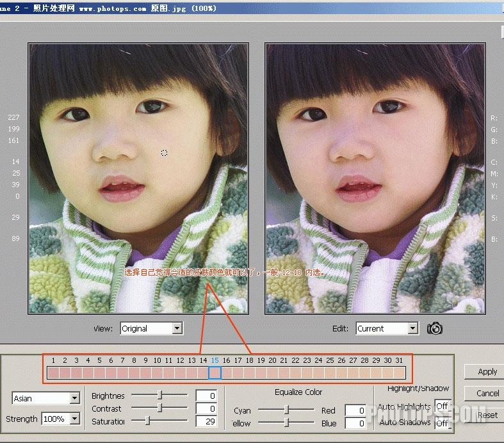Pick skin tone swatch 28
Image resolution: width=504 pixels, height=443 pixels.
pyautogui.click(x=365, y=373)
